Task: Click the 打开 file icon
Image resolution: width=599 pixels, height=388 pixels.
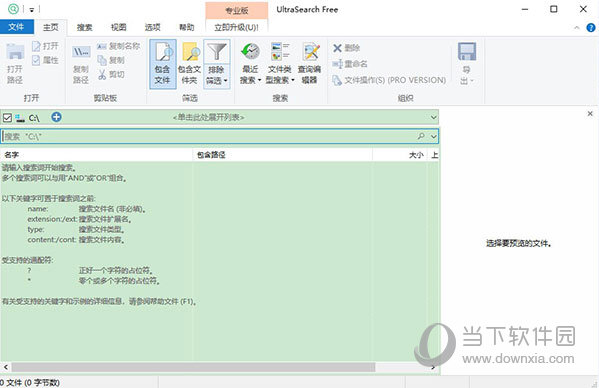Action: [x=36, y=46]
